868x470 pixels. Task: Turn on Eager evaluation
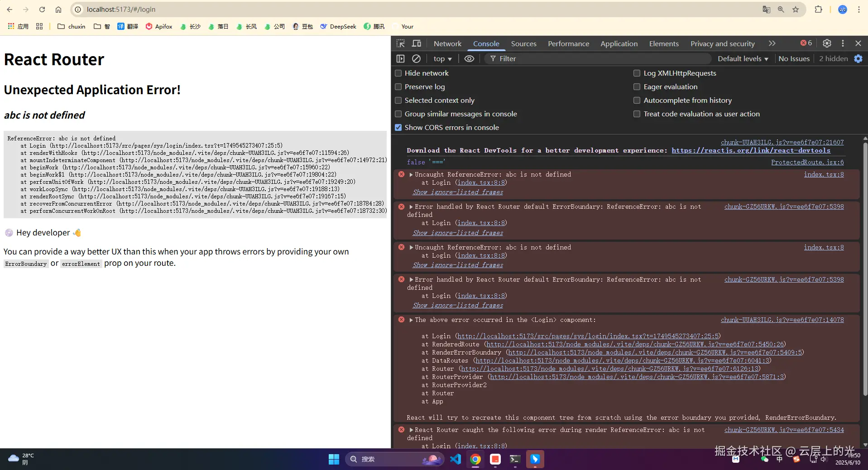click(637, 87)
